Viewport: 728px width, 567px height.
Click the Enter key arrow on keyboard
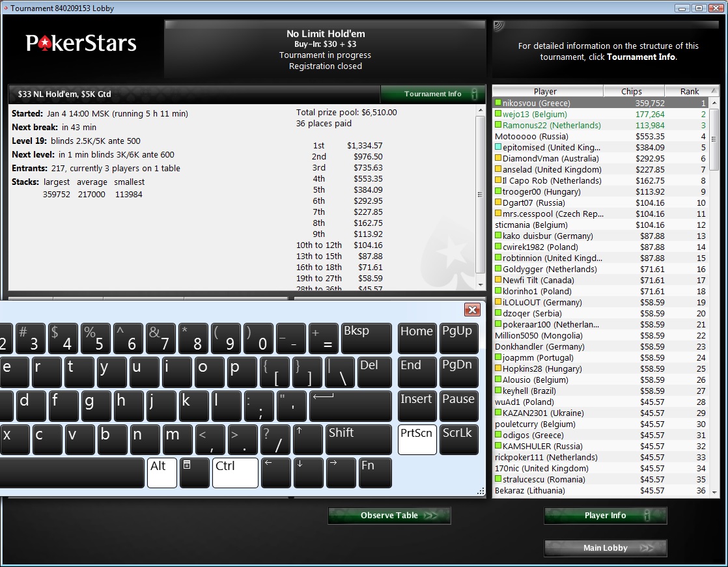click(x=350, y=406)
